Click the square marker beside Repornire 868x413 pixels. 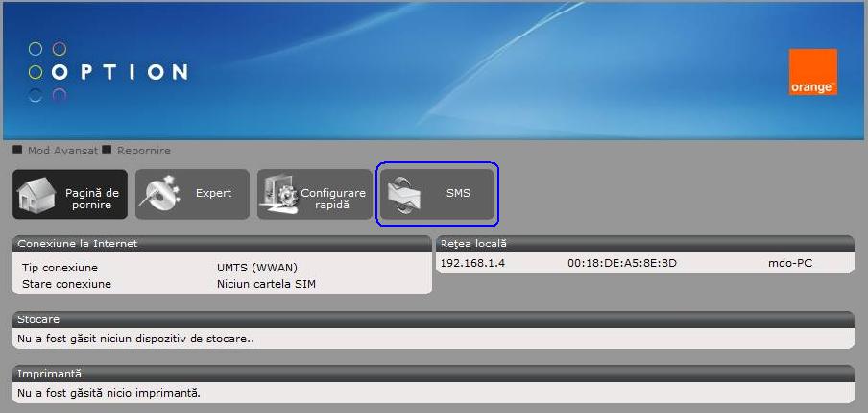(108, 150)
